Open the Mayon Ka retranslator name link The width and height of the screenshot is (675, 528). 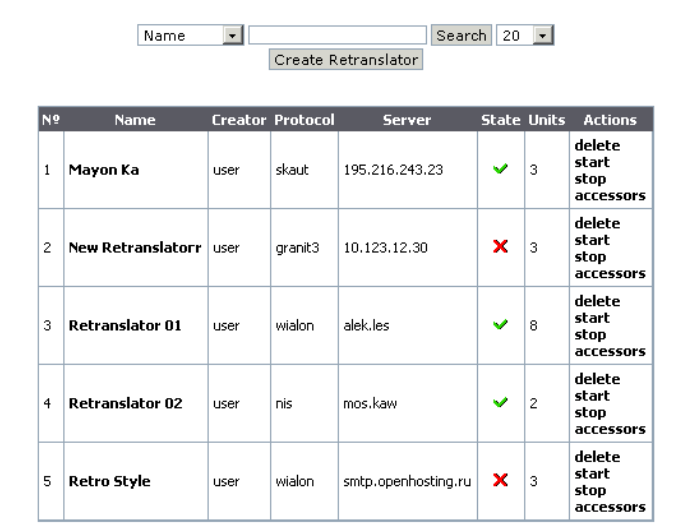click(x=103, y=170)
